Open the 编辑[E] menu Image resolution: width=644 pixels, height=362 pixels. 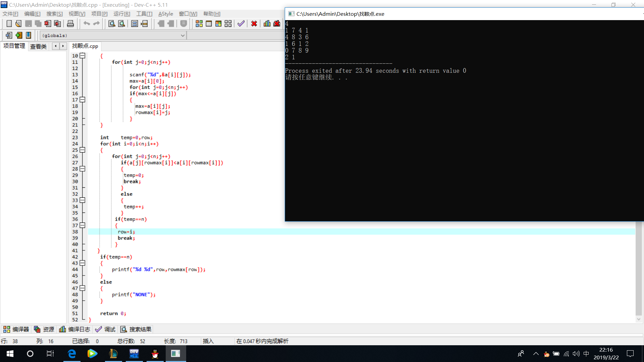click(x=32, y=14)
